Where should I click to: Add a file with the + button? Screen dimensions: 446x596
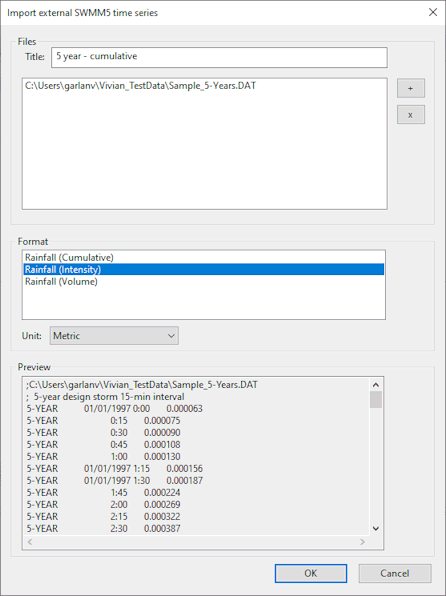click(x=411, y=88)
